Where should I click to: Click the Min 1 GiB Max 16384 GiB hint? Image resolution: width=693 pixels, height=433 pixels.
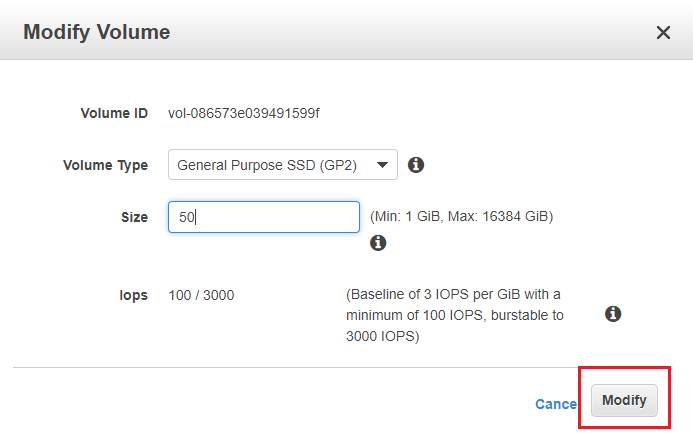click(x=461, y=217)
